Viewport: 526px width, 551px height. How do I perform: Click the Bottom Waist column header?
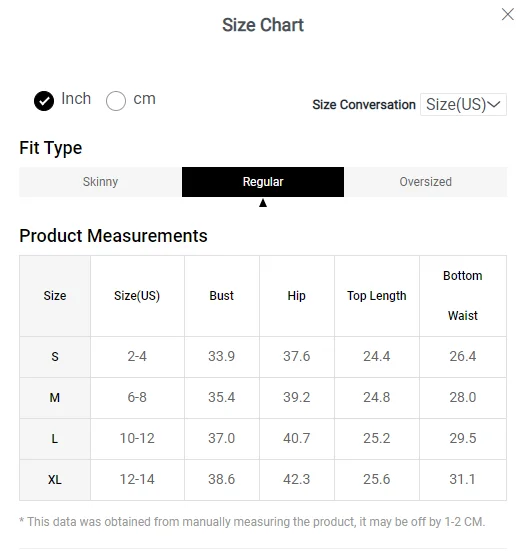coord(463,296)
